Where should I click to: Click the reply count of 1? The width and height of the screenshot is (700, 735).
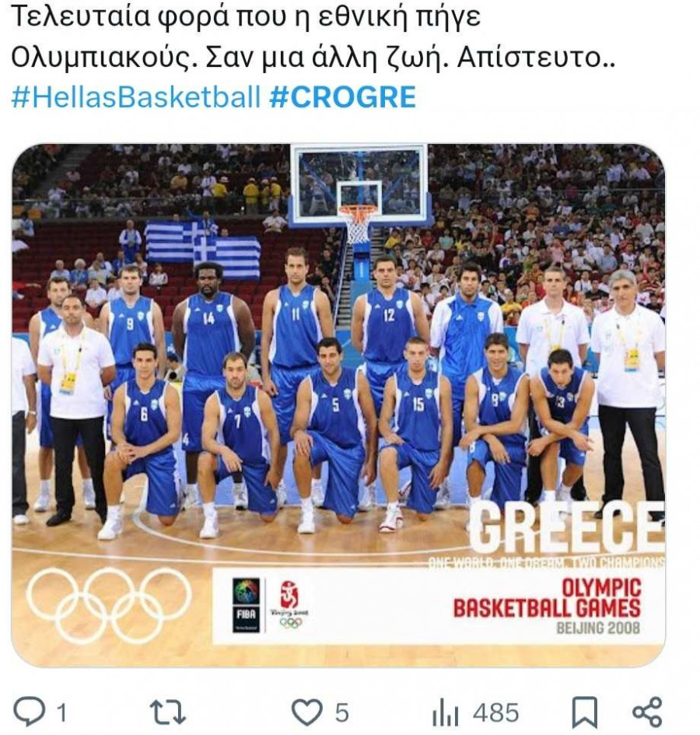(61, 713)
